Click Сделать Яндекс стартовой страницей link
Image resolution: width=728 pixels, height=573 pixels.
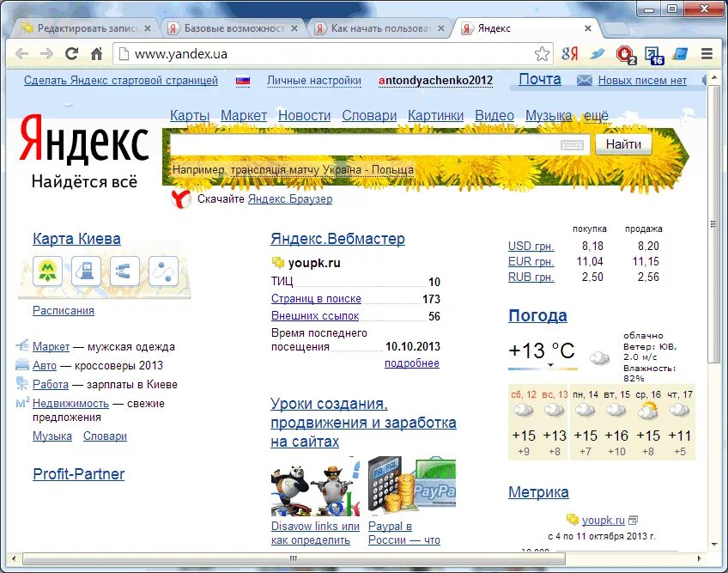(121, 81)
